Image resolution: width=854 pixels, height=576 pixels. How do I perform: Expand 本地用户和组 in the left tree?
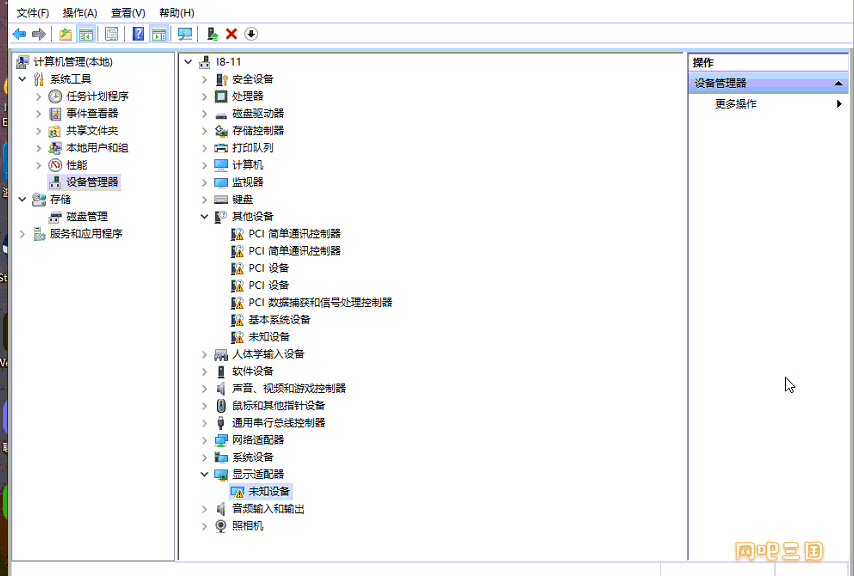coord(38,148)
